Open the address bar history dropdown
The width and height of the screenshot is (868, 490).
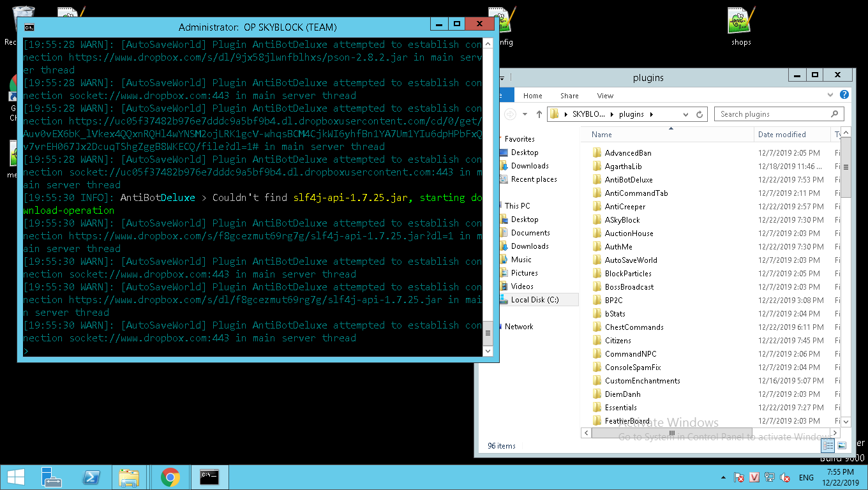685,114
